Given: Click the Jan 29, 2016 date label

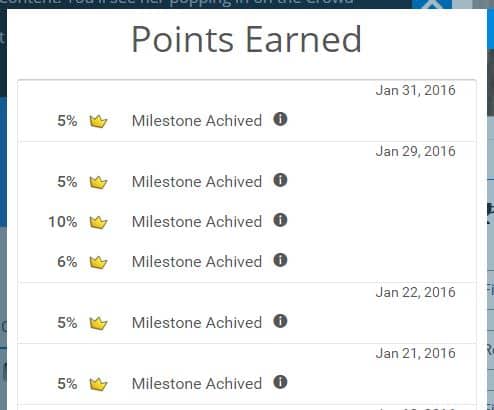Looking at the screenshot, I should [415, 151].
